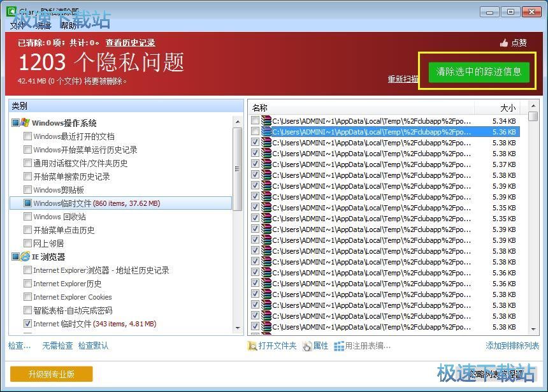Open the 查看历史记录 link

[x=131, y=43]
